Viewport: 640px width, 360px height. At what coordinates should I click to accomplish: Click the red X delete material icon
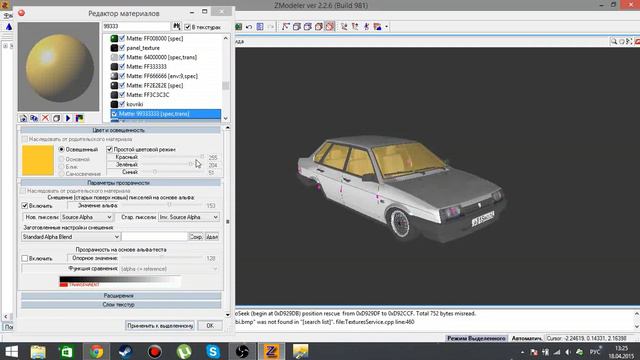pyautogui.click(x=45, y=118)
